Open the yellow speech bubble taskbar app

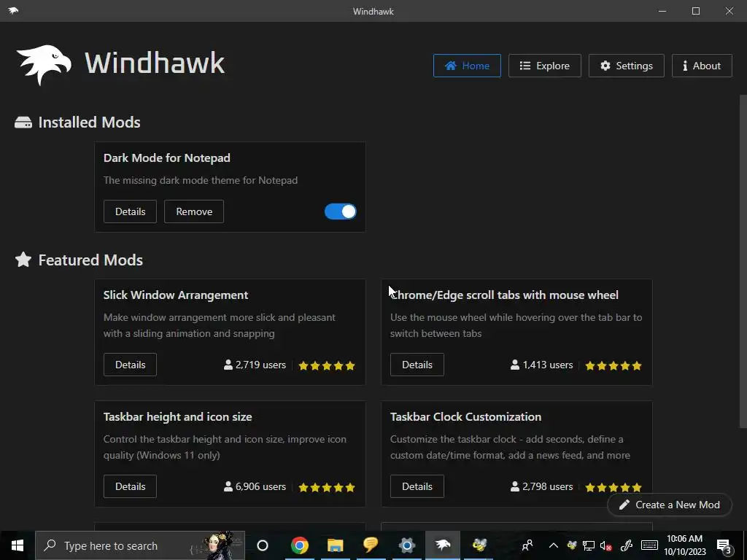[x=371, y=544]
